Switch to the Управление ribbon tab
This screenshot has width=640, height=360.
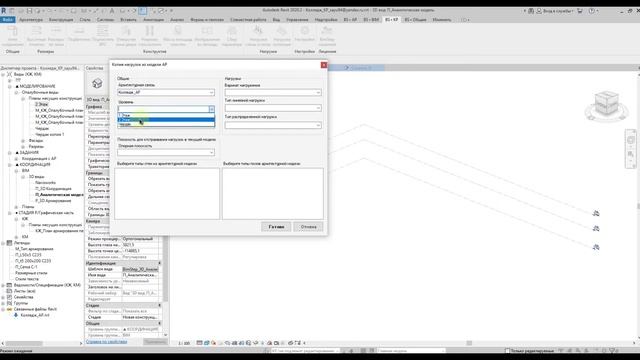(x=297, y=20)
